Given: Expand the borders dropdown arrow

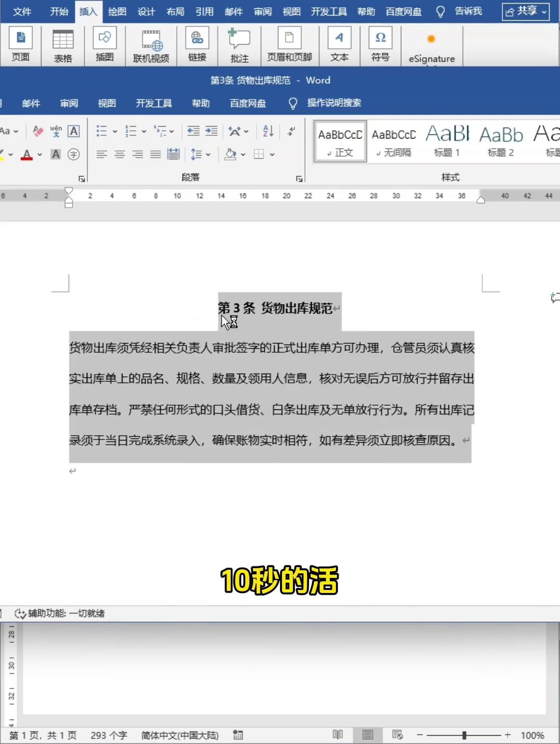Looking at the screenshot, I should tap(272, 155).
